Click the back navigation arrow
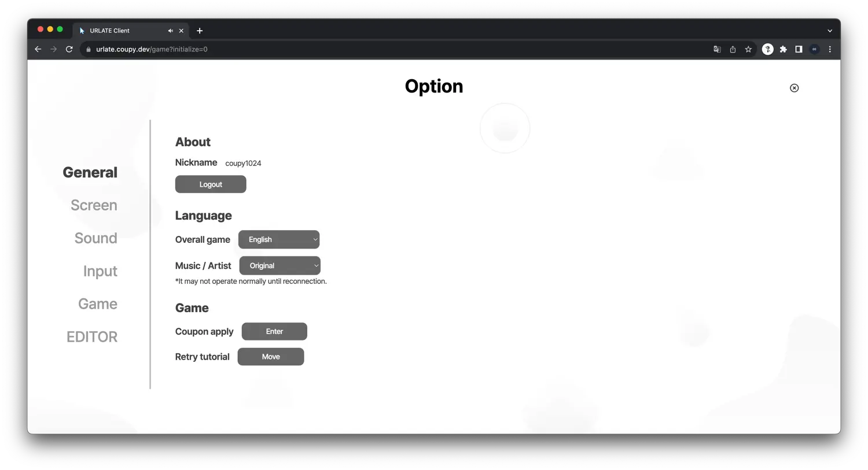This screenshot has width=868, height=470. point(38,49)
